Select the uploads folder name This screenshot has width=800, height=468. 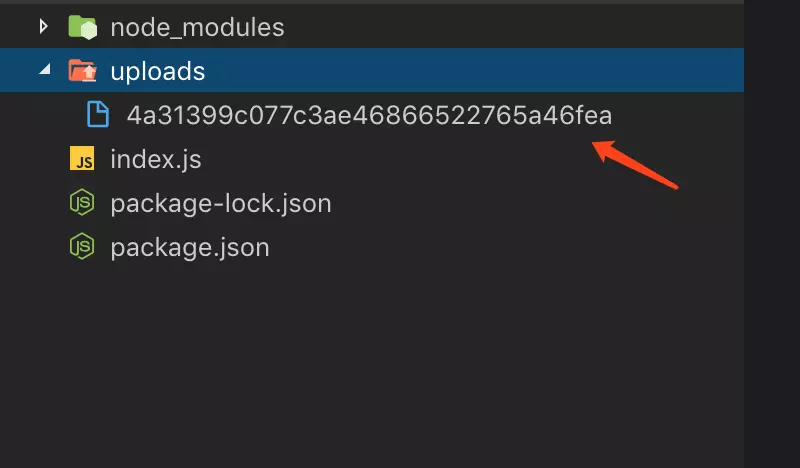[x=158, y=71]
